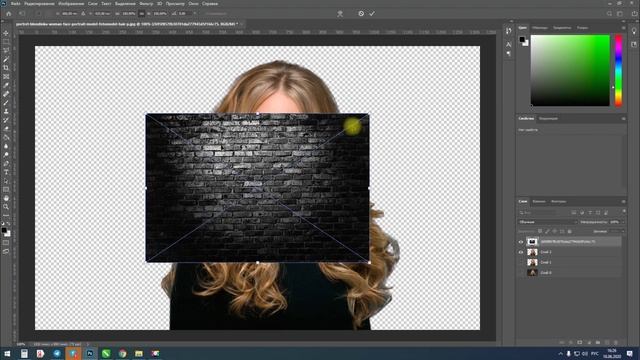Open the layer filter kind dropdown

pos(537,213)
